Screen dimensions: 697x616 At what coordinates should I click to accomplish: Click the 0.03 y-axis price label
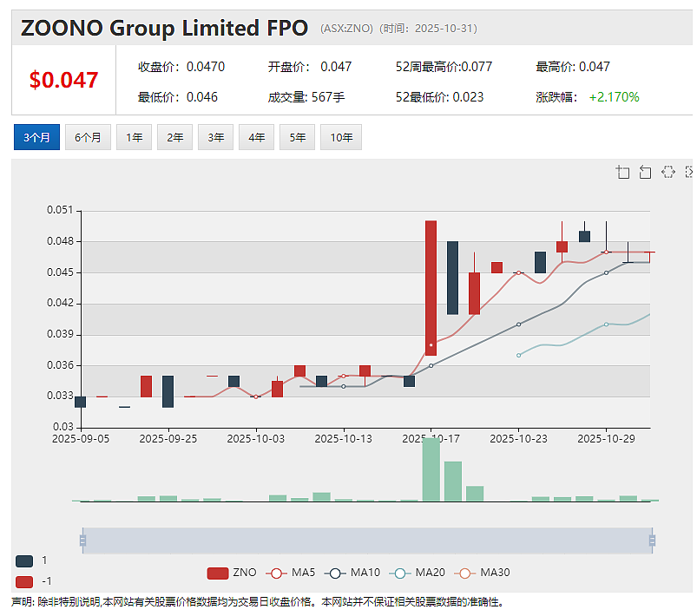pyautogui.click(x=63, y=427)
